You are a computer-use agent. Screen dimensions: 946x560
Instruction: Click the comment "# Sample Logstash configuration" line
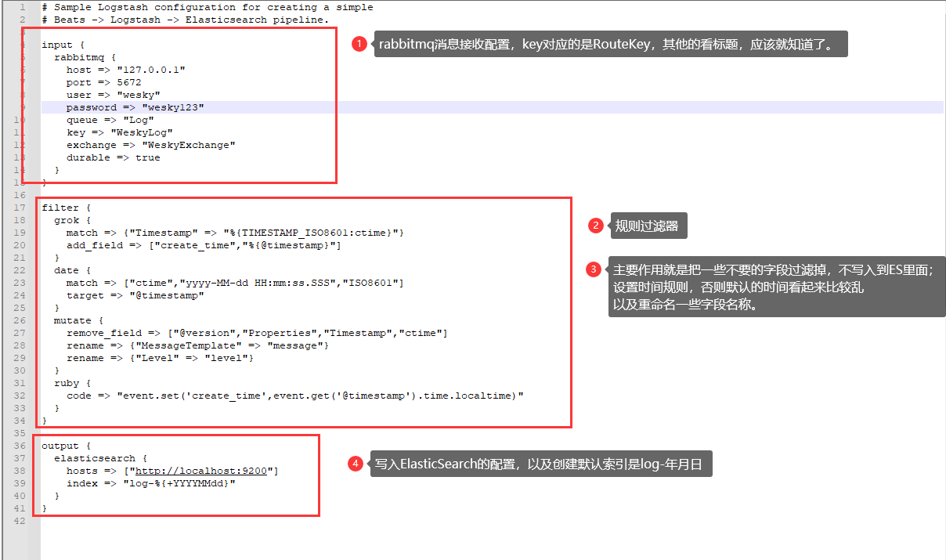coord(208,7)
